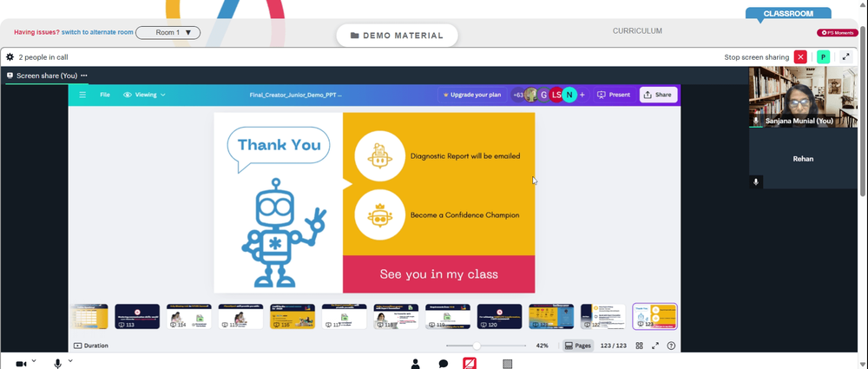Open the Room 1 dropdown
868x369 pixels.
(x=168, y=33)
